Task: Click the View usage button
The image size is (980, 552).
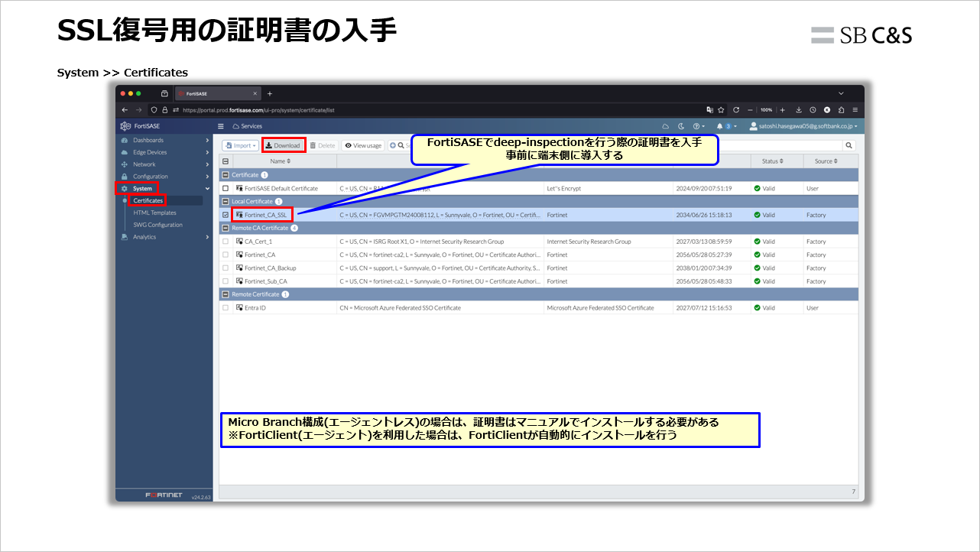Action: (363, 145)
